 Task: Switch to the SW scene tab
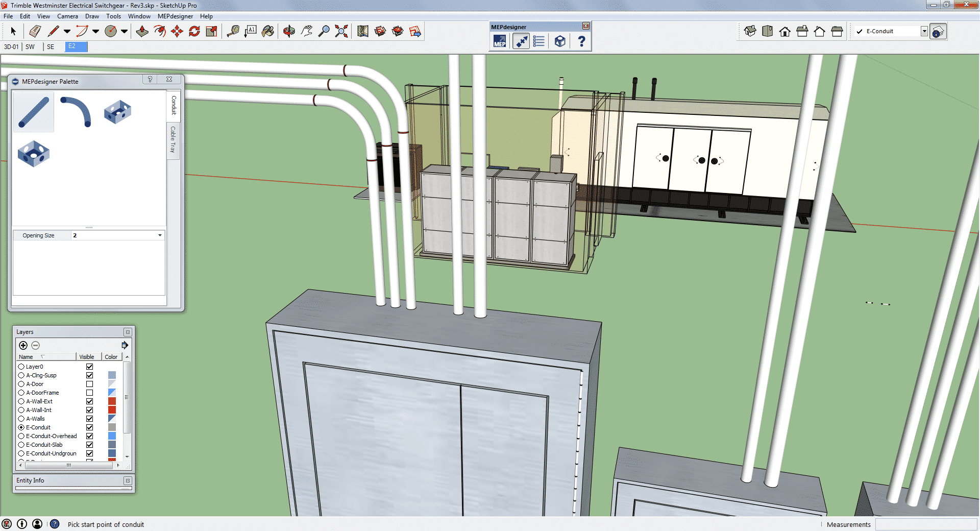tap(30, 46)
